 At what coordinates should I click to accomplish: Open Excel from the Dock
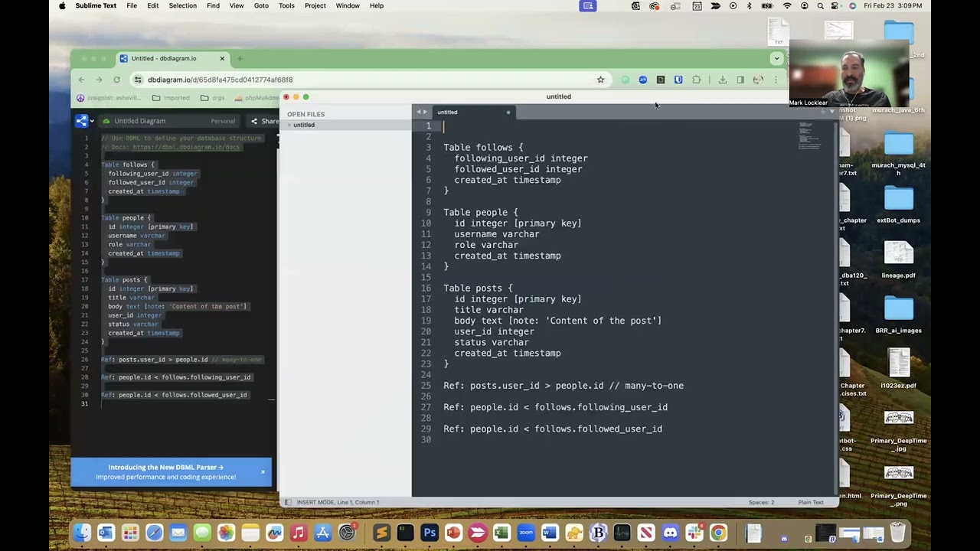pos(501,533)
